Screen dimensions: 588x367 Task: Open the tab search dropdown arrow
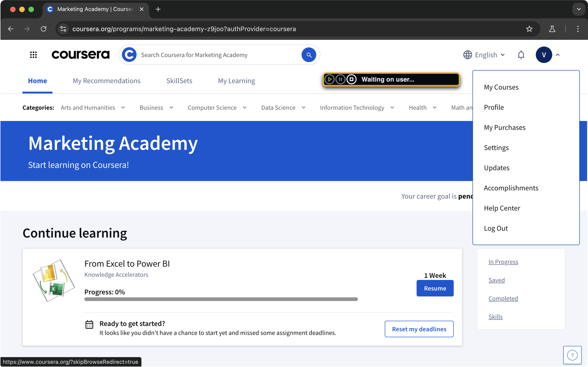click(579, 9)
